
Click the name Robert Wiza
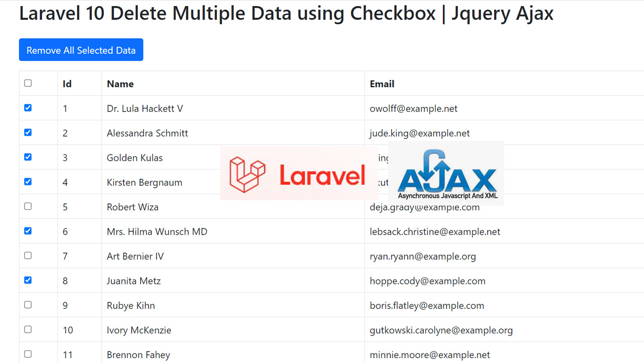point(133,207)
